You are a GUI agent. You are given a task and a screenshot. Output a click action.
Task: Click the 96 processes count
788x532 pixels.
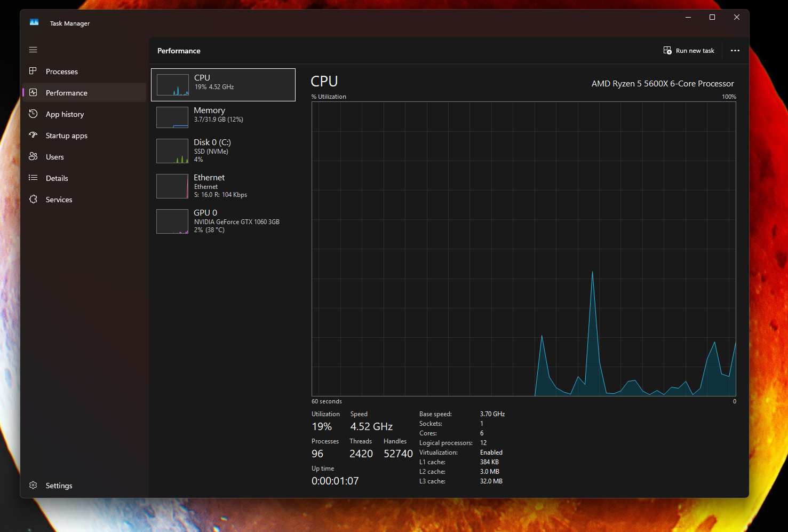coord(317,454)
